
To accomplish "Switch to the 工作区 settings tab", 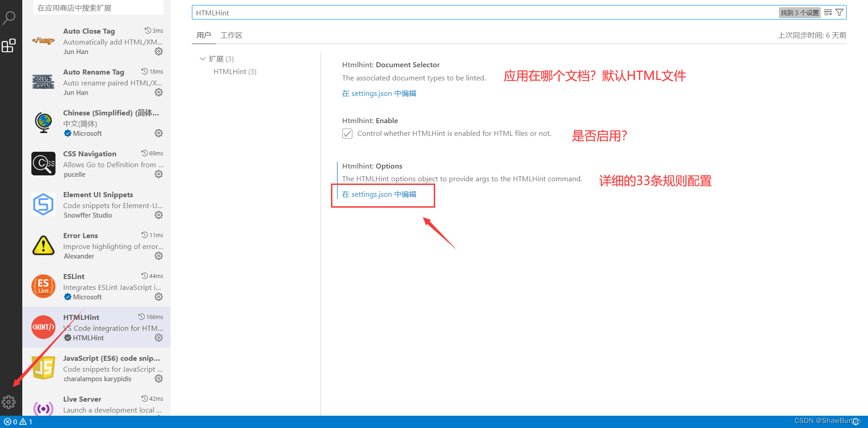I will click(x=231, y=35).
